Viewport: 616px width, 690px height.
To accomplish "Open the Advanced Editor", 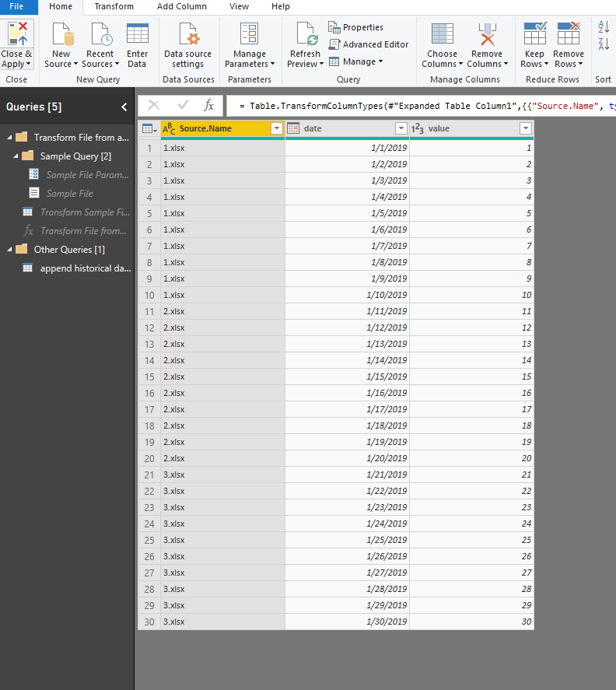I will pos(369,44).
